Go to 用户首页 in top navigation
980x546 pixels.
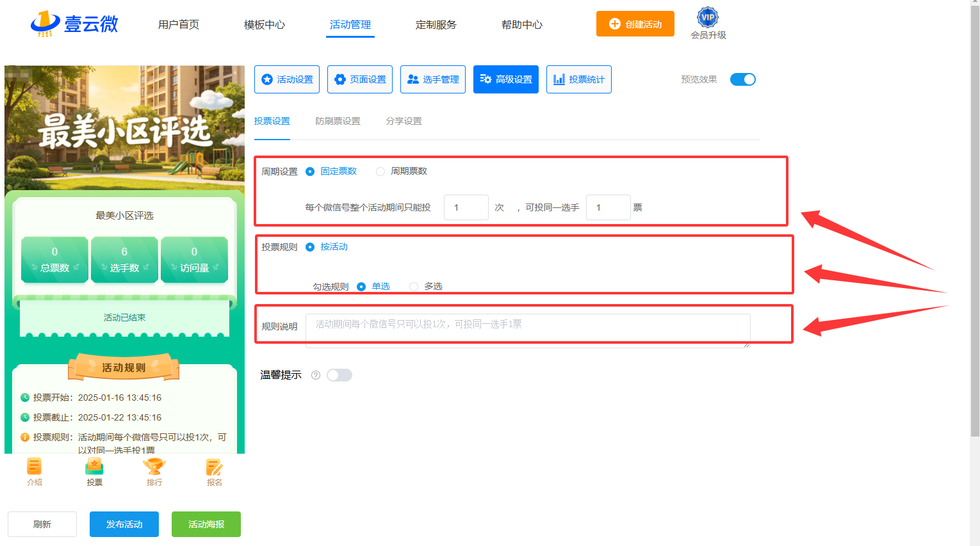pyautogui.click(x=179, y=24)
